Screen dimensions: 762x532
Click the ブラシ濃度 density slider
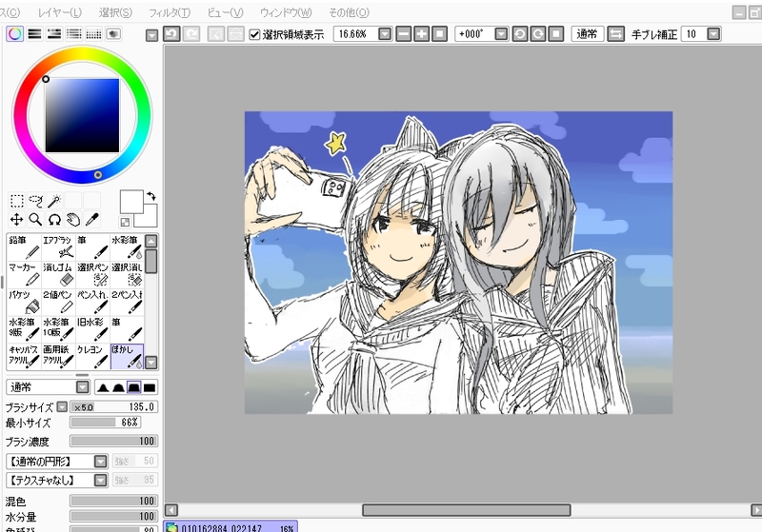click(x=113, y=442)
